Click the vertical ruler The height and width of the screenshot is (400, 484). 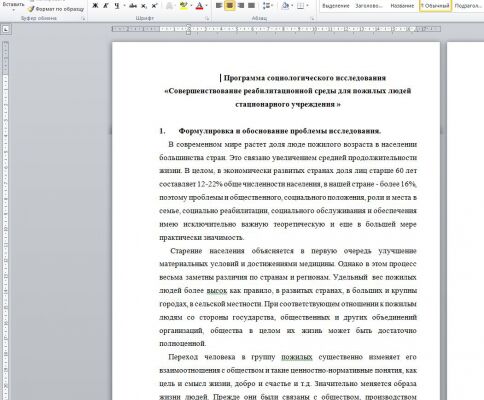pyautogui.click(x=6, y=220)
